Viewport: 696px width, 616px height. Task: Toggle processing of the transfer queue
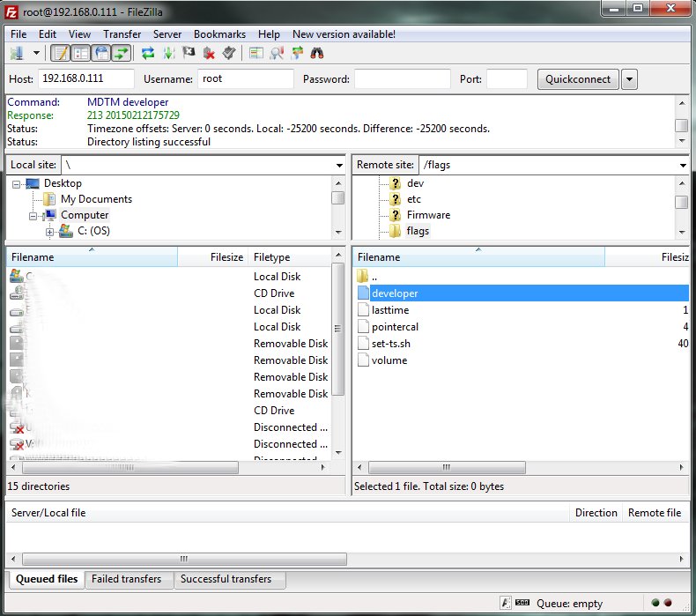point(168,53)
